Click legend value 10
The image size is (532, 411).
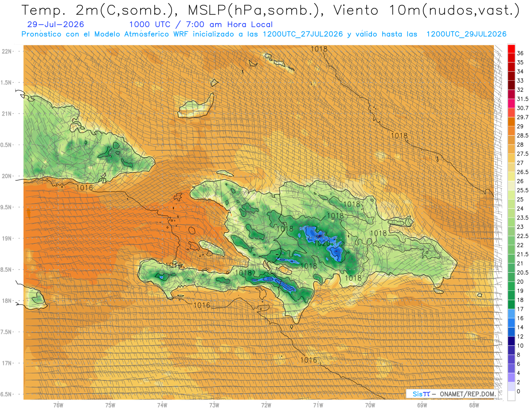(x=520, y=346)
